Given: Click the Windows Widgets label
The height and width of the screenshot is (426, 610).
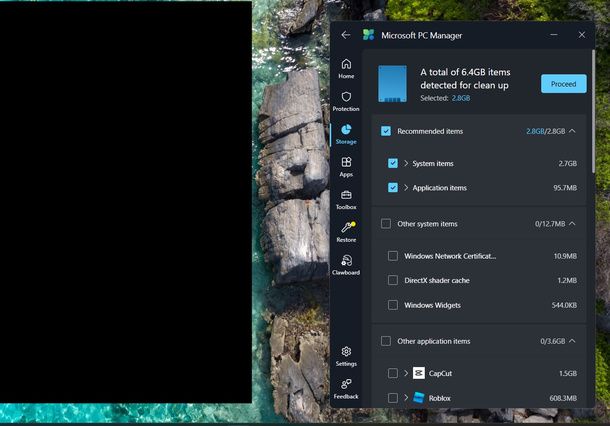Looking at the screenshot, I should click(x=432, y=305).
